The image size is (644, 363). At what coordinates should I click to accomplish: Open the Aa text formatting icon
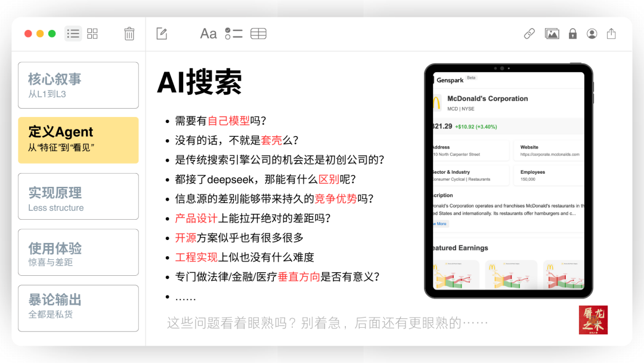tap(208, 33)
